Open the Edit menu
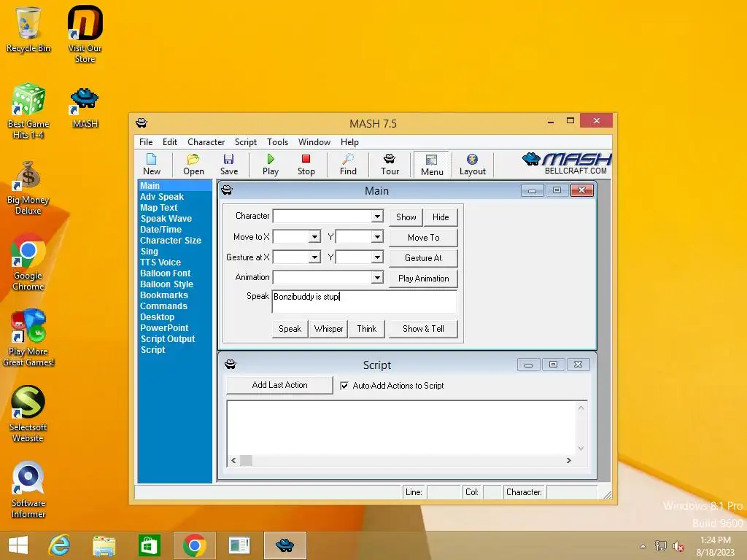This screenshot has height=560, width=747. click(169, 142)
